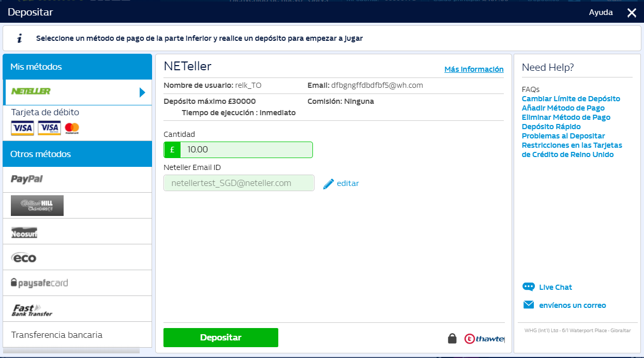The width and height of the screenshot is (644, 358).
Task: Click the horizontal scrollbar under methods list
Action: (x=71, y=351)
